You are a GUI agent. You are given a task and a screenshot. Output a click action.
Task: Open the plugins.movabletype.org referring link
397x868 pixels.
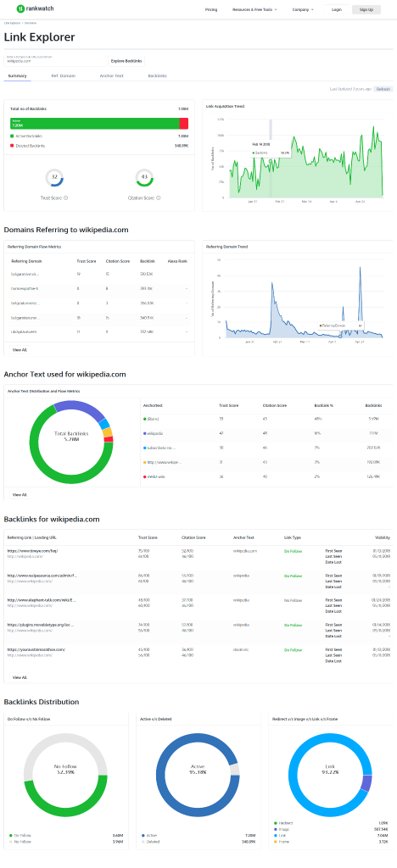41,625
